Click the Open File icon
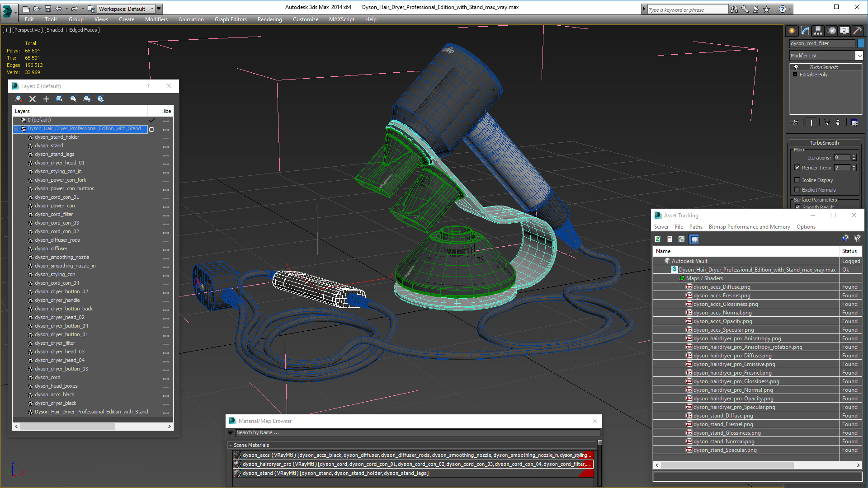This screenshot has height=488, width=868. coord(37,9)
